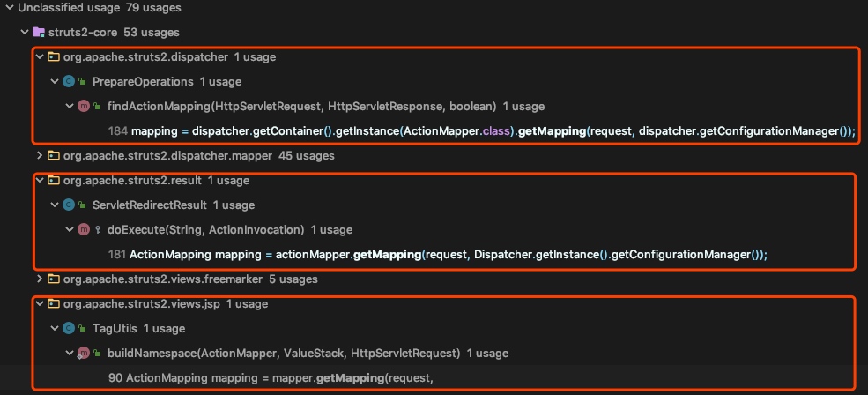Collapse the struts2-core module node
This screenshot has width=868, height=395.
[25, 32]
